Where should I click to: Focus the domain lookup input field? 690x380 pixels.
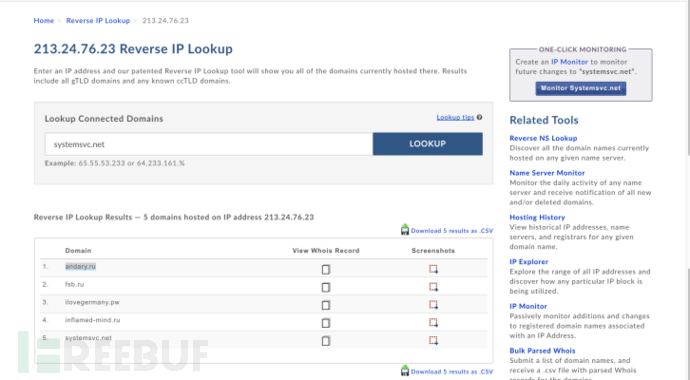(209, 144)
